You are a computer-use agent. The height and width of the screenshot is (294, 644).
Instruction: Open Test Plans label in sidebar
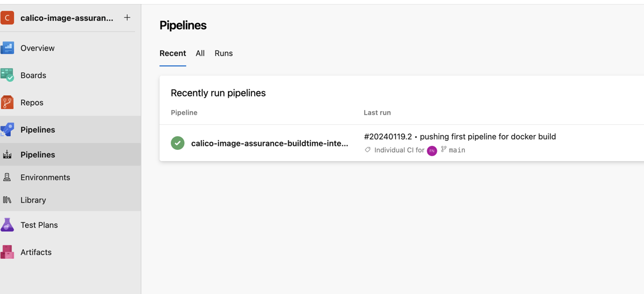39,225
